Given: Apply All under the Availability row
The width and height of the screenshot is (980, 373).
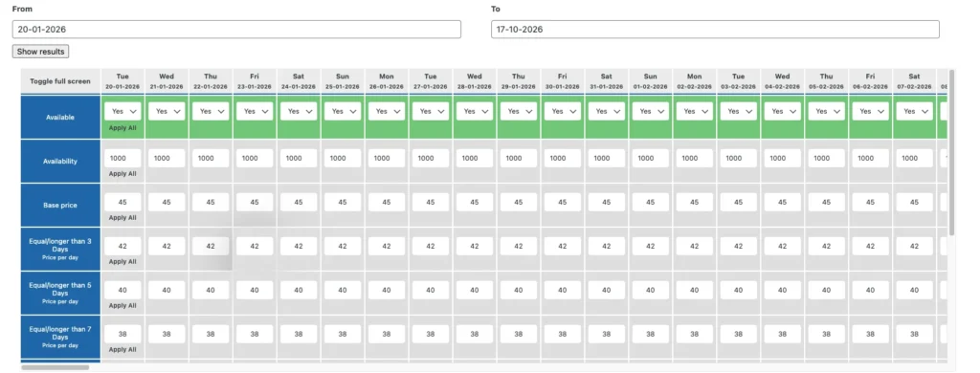Looking at the screenshot, I should pyautogui.click(x=122, y=174).
